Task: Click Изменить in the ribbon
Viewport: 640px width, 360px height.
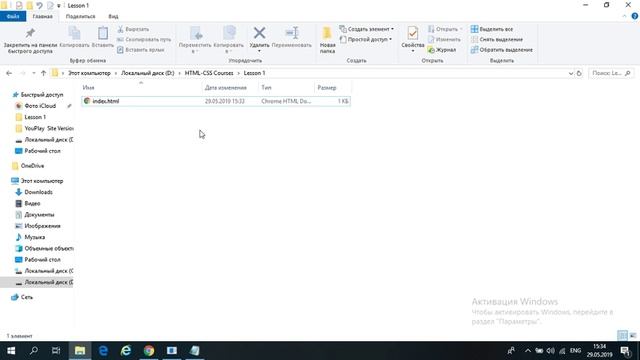Action: (x=444, y=40)
